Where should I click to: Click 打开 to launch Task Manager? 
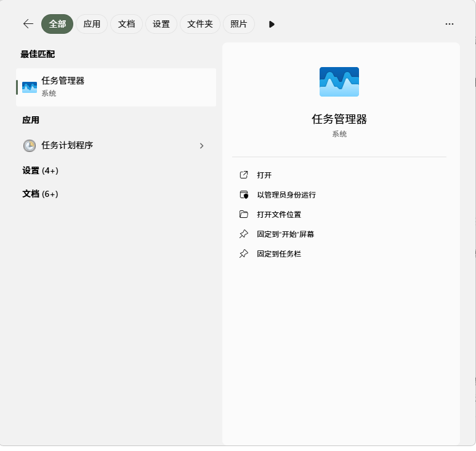(x=264, y=175)
